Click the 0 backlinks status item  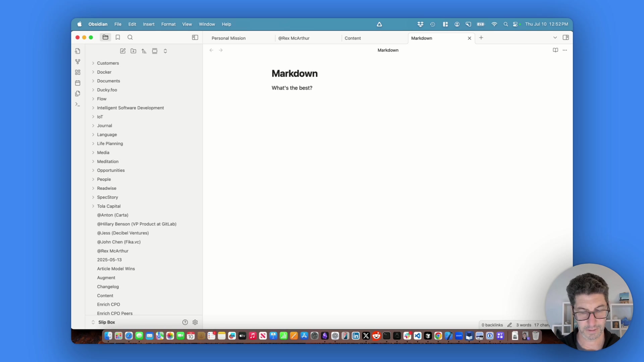492,325
